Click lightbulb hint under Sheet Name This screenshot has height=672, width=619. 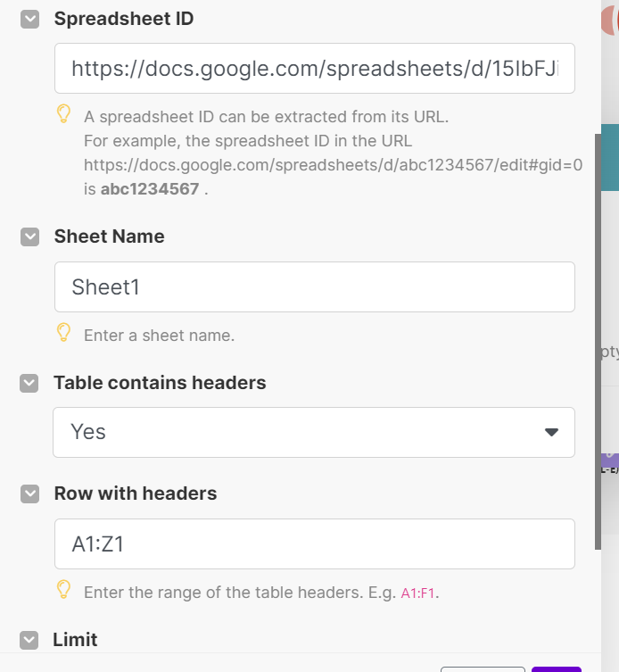[x=63, y=332]
